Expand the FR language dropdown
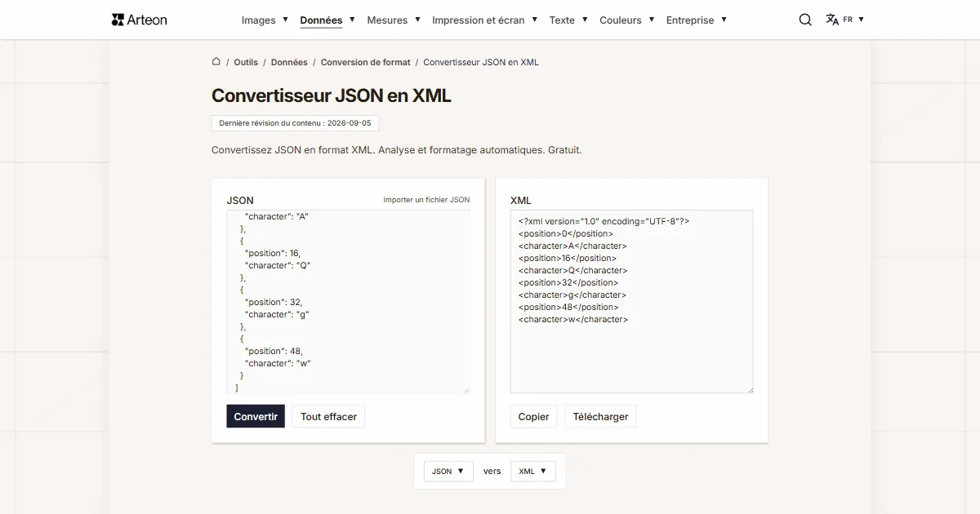 click(x=853, y=20)
